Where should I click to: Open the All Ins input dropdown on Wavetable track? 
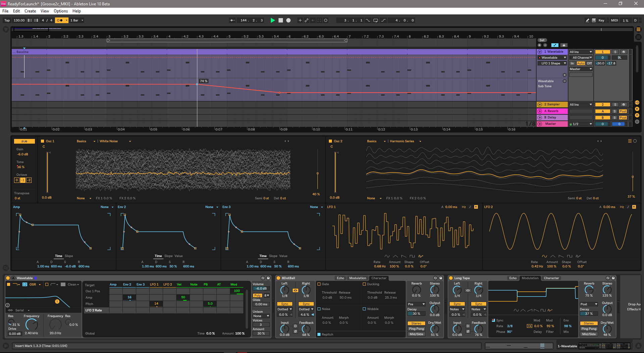[x=580, y=52]
